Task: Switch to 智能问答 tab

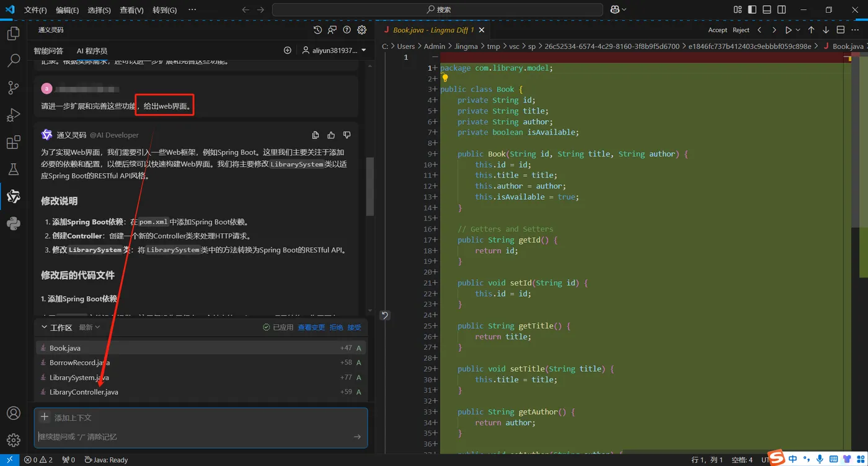Action: 48,51
